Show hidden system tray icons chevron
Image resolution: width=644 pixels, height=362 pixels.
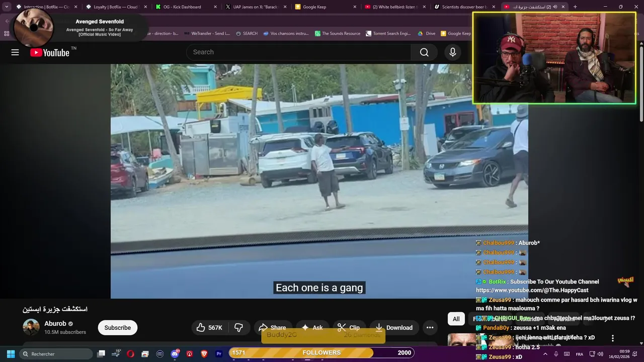545,354
